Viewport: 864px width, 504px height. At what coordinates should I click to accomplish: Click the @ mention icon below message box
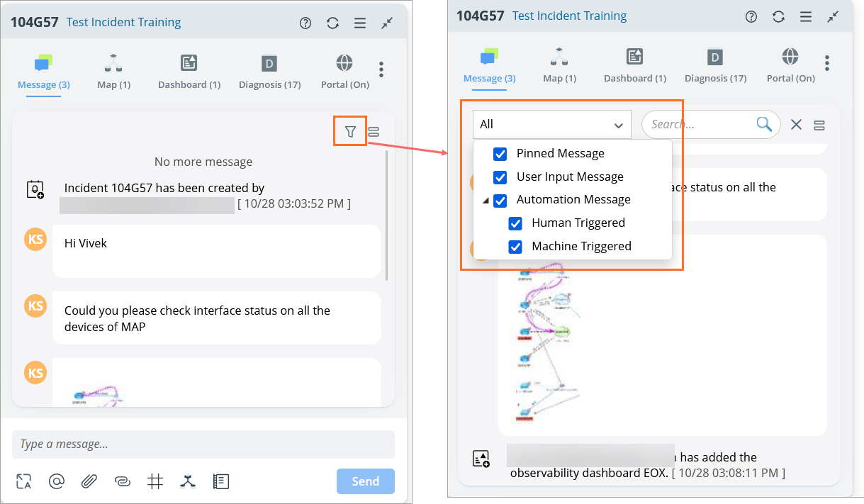click(x=57, y=481)
